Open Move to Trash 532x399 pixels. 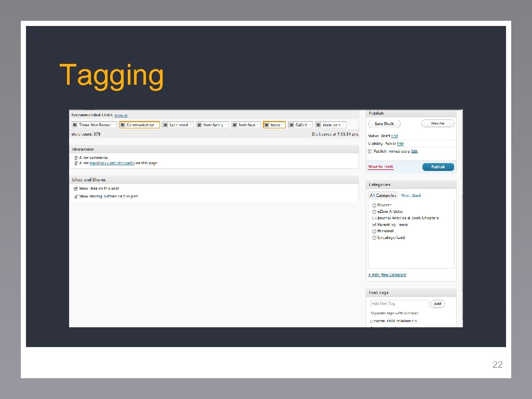tap(380, 167)
